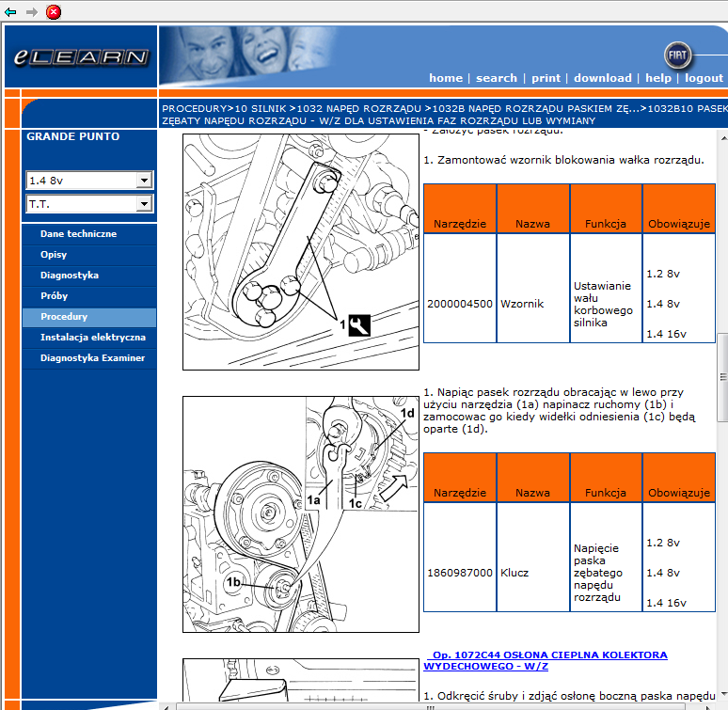Click the print link in header
Screen dimensions: 728x710
[546, 78]
